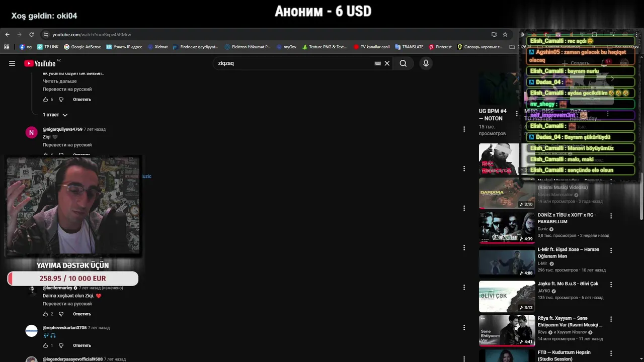Open site information icon in address bar

coord(46,35)
